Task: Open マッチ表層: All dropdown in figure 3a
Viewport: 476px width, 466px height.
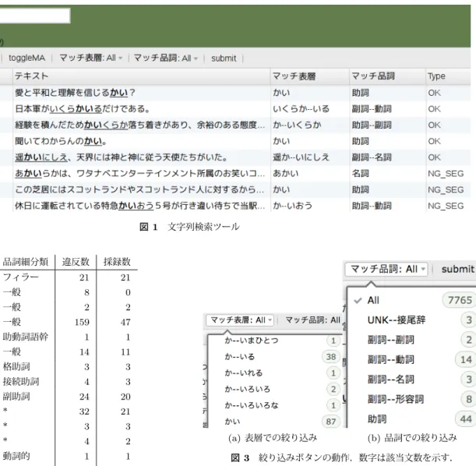Action: (240, 320)
